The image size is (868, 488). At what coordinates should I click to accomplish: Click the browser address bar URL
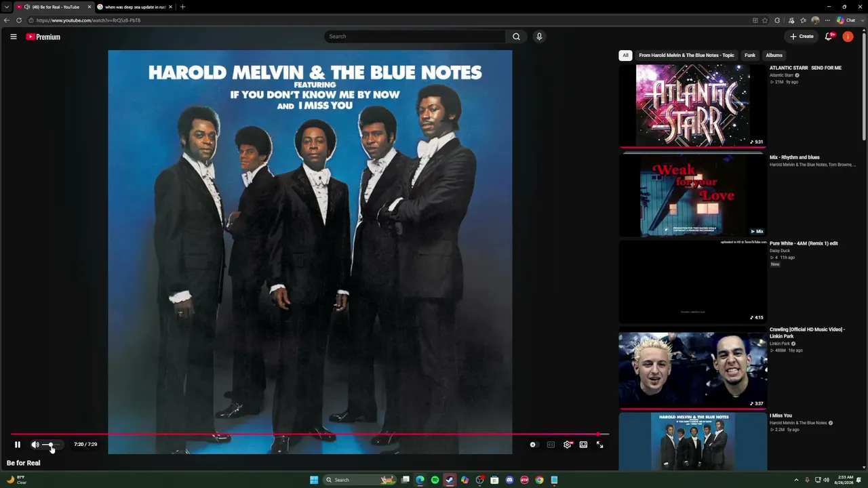[x=89, y=20]
